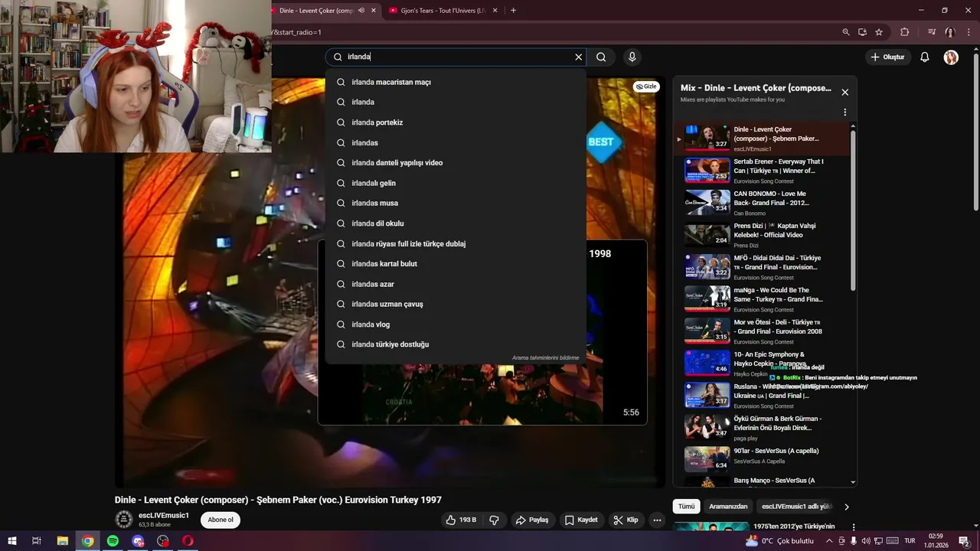Click Abone ol subscribe button
The image size is (980, 551).
(220, 520)
